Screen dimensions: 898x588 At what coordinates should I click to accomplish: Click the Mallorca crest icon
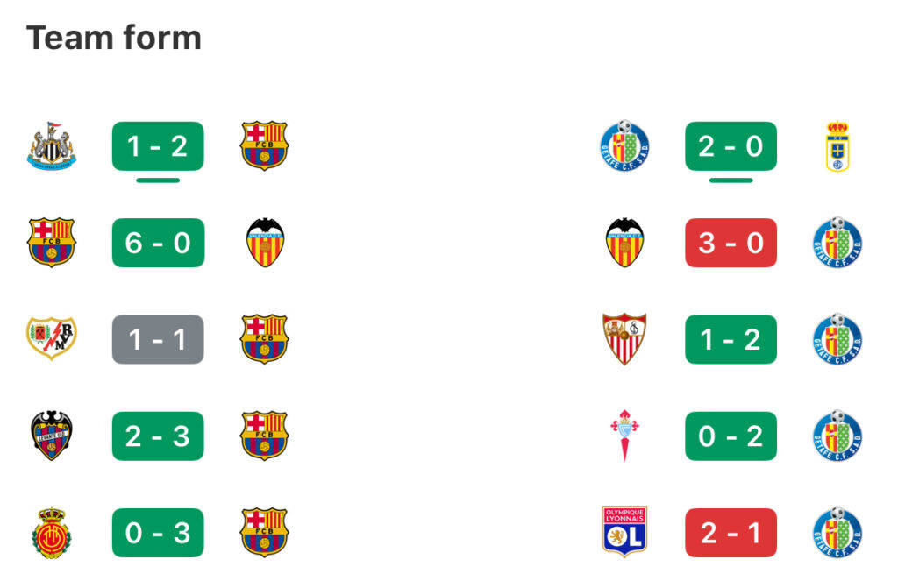click(x=52, y=532)
